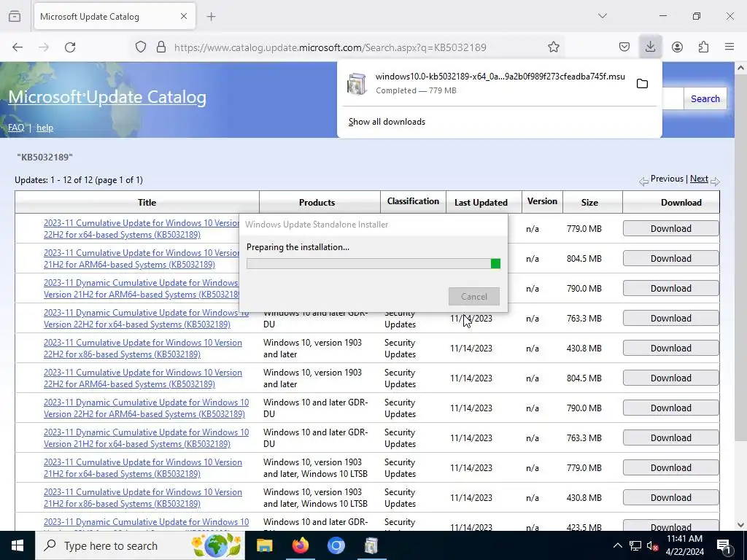747x560 pixels.
Task: Open the Pocket save icon
Action: pyautogui.click(x=624, y=47)
